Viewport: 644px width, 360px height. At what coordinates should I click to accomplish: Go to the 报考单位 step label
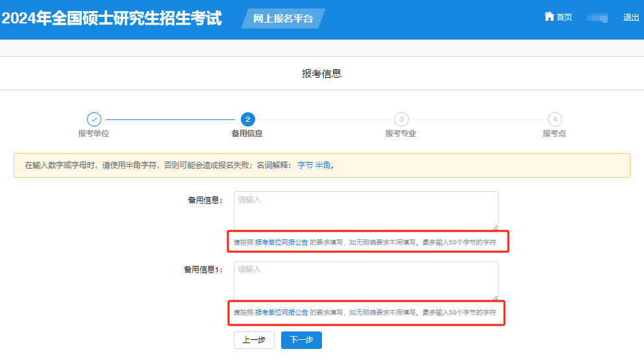click(93, 134)
